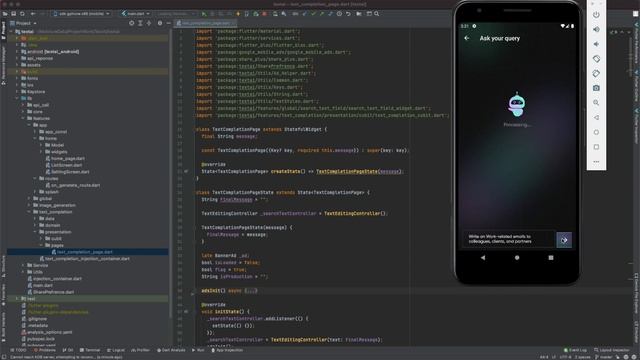This screenshot has width=640, height=360.
Task: Click the Search Everywhere magnifier in toolbar
Action: (376, 14)
